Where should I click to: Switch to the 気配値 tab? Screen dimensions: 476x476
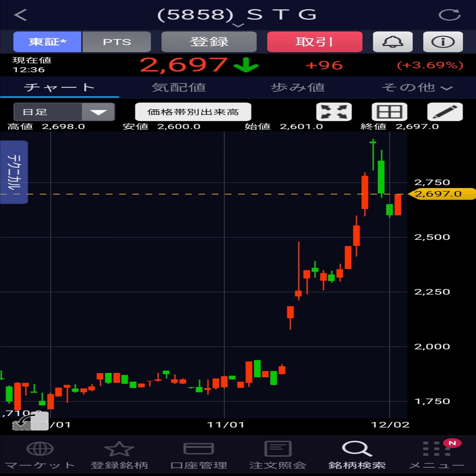(x=179, y=87)
